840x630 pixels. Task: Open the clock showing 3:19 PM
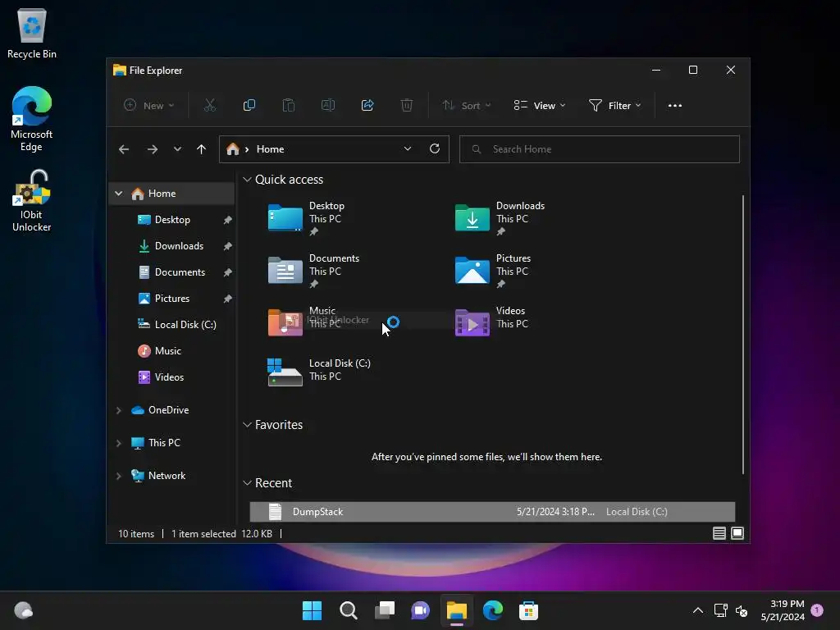click(783, 610)
